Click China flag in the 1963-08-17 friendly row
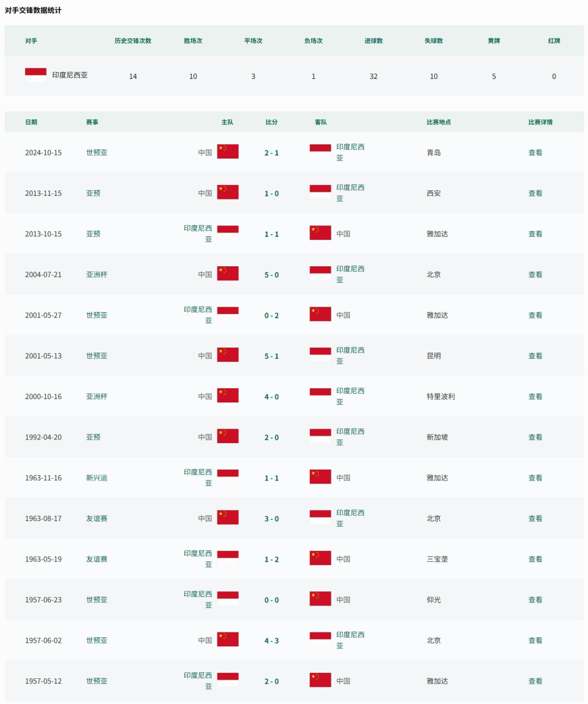 (x=228, y=518)
